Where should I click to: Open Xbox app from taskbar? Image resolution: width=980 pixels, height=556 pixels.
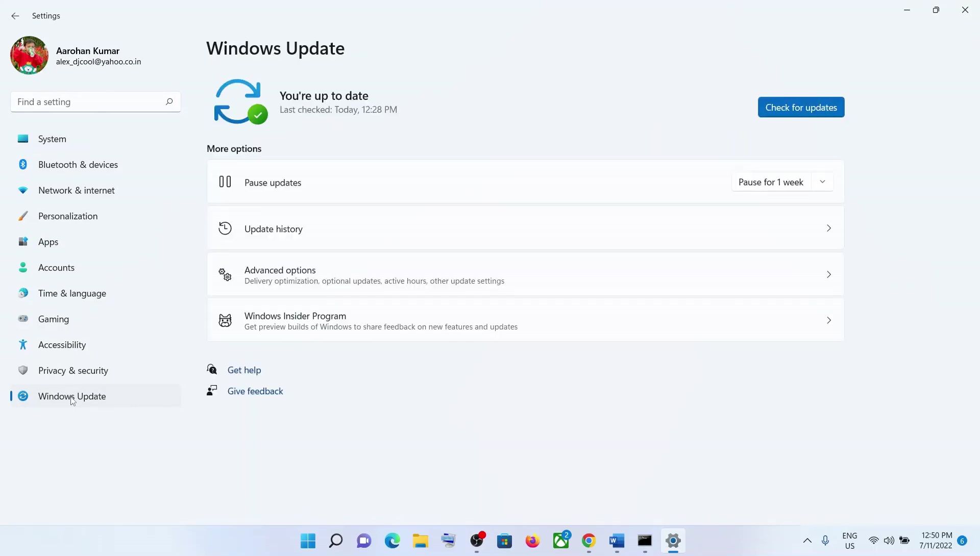pos(561,541)
